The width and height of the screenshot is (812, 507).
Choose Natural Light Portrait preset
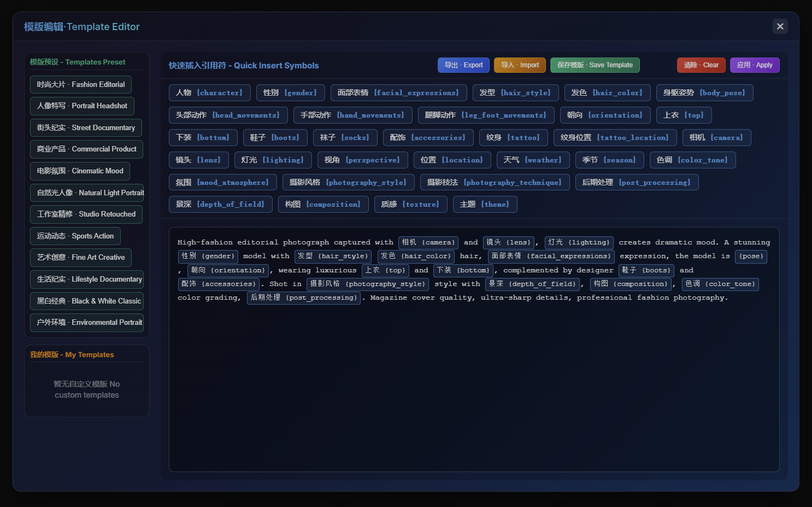[x=87, y=193]
